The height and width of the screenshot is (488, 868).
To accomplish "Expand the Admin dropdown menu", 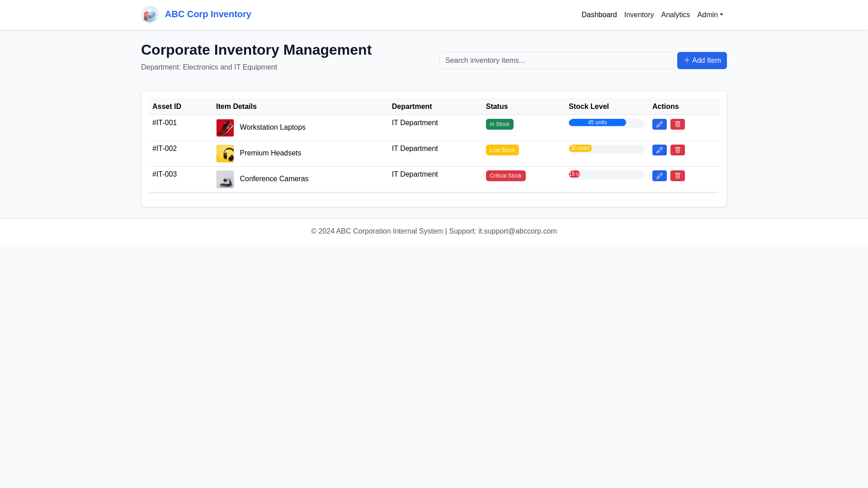I will [710, 15].
